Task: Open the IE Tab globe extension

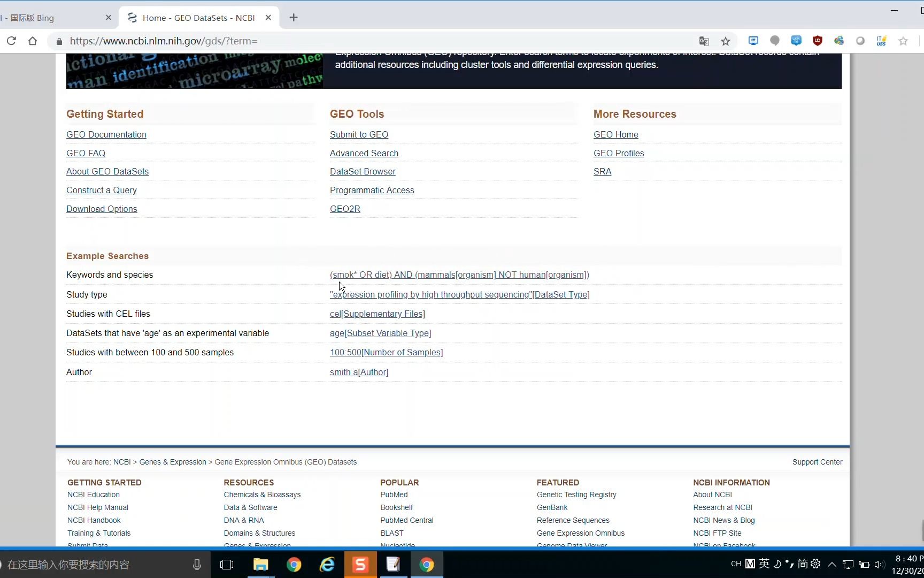Action: pos(839,41)
